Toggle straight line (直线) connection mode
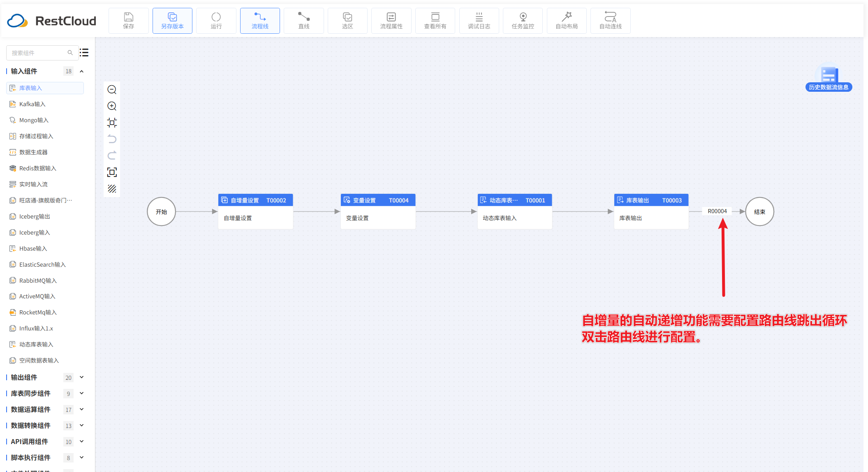The image size is (868, 472). [303, 21]
